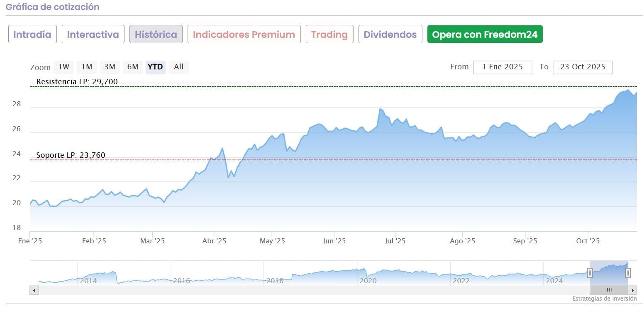
Task: Click the left range handle in navigator
Action: 590,273
